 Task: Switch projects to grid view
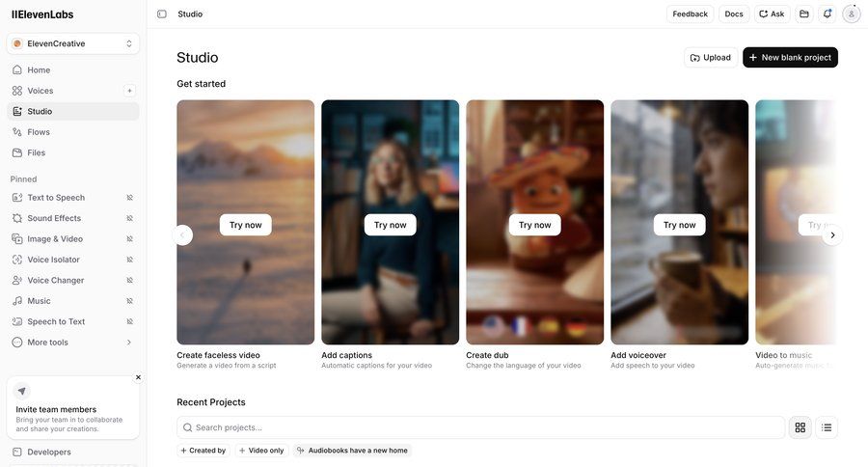pos(800,427)
